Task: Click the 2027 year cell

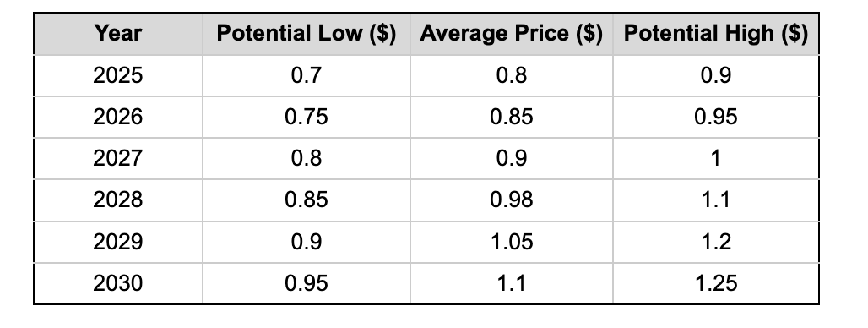Action: 118,158
